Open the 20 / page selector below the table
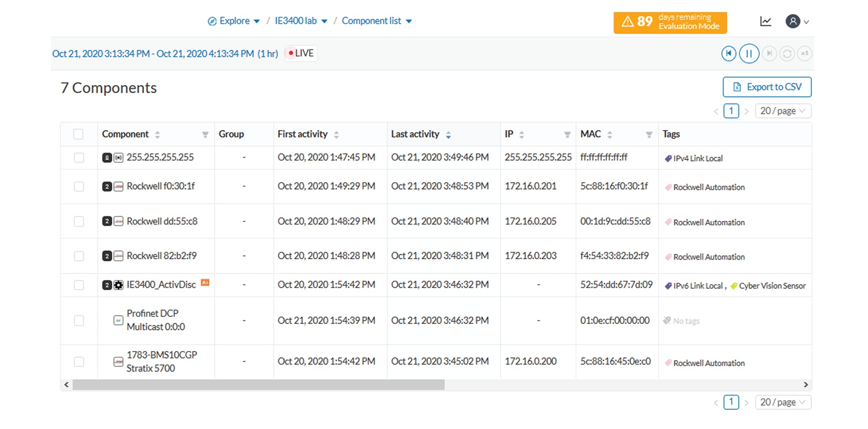The height and width of the screenshot is (429, 868). (x=783, y=402)
